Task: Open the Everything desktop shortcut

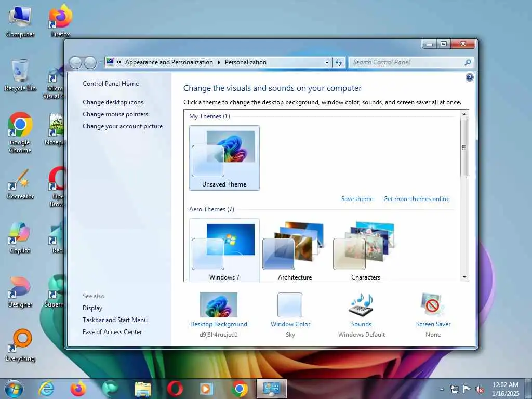Action: 20,345
